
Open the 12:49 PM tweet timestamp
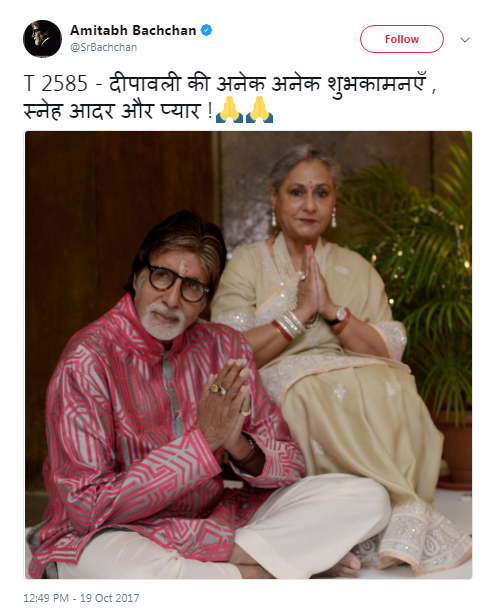tap(46, 598)
